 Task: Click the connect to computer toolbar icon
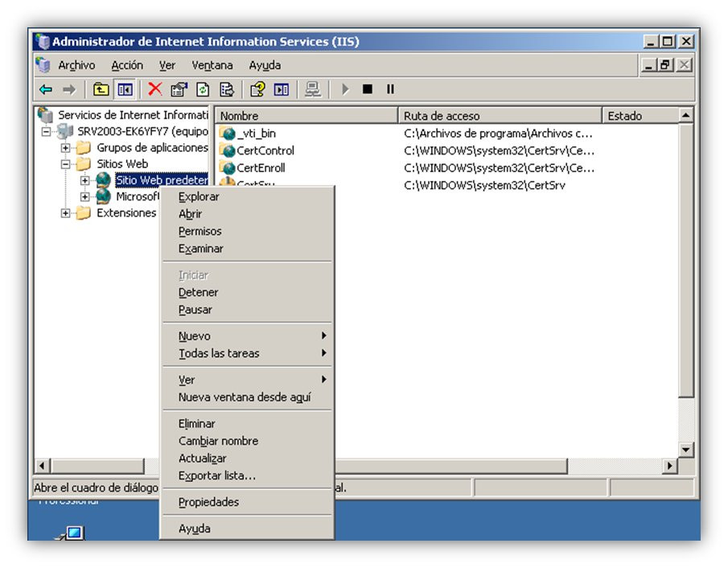[x=312, y=89]
